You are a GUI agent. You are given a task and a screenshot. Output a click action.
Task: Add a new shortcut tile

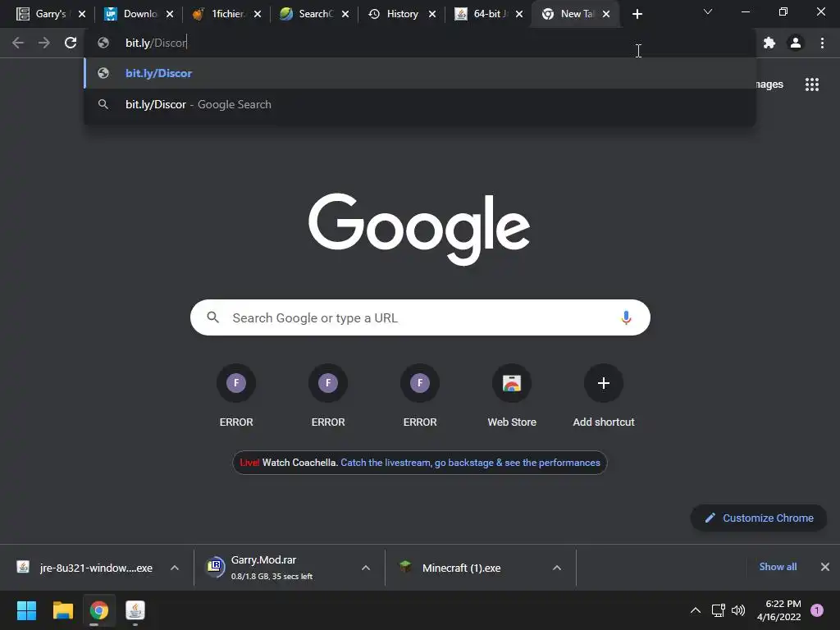604,396
